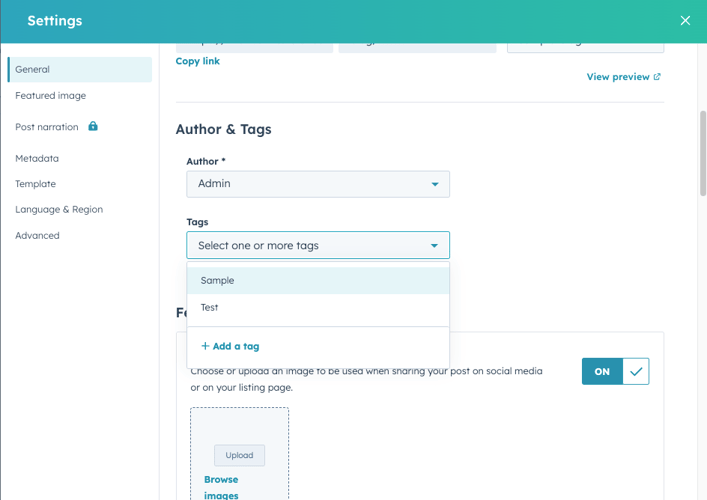Switch to the Metadata section
This screenshot has width=707, height=500.
point(37,159)
